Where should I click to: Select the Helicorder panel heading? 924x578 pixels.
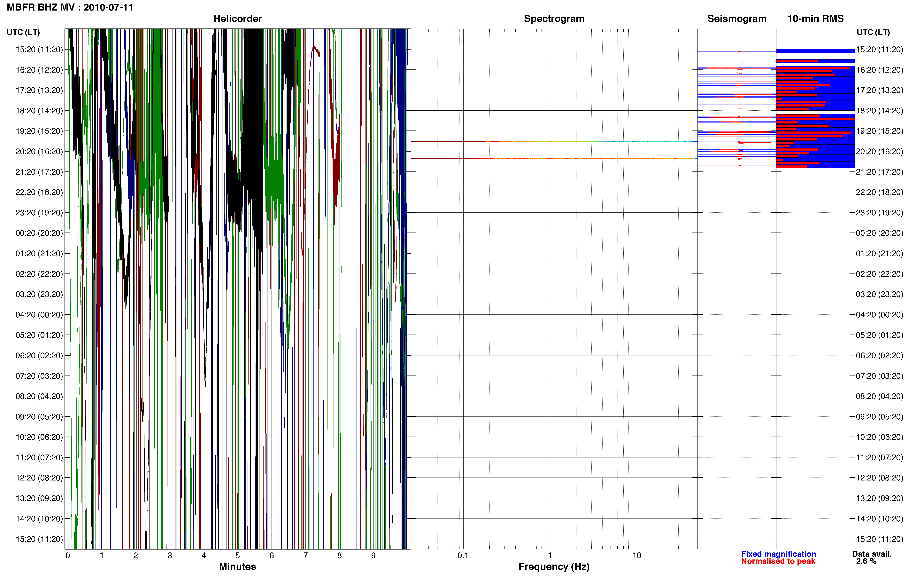coord(237,19)
